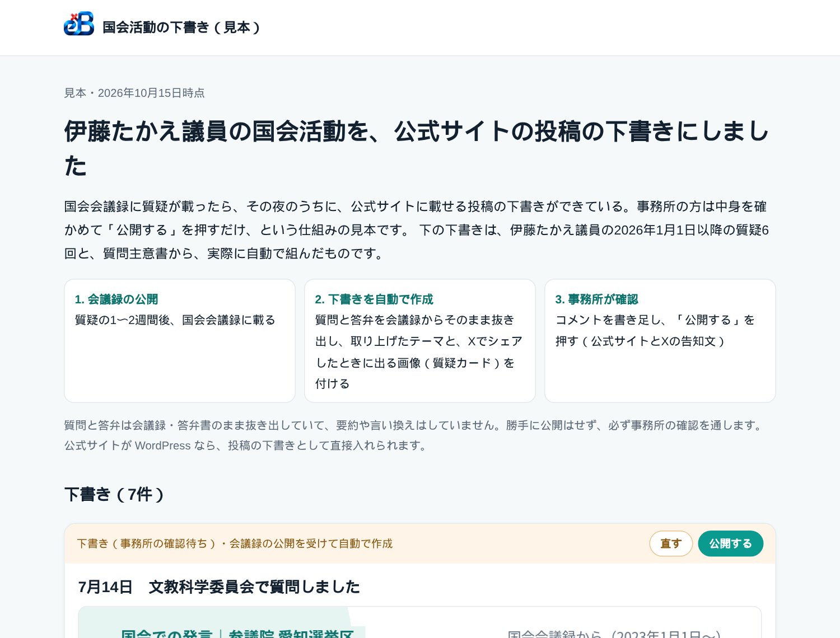840x638 pixels.
Task: Click the eB logo icon in header
Action: pyautogui.click(x=79, y=24)
